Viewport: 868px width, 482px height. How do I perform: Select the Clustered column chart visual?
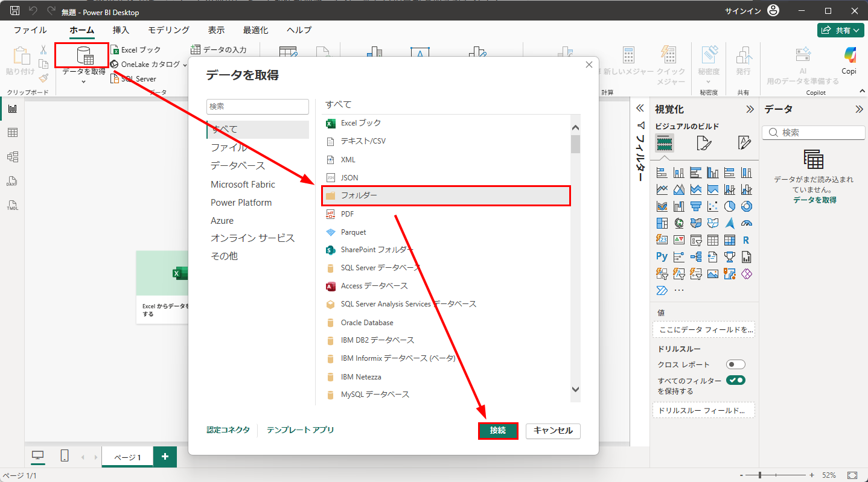713,173
